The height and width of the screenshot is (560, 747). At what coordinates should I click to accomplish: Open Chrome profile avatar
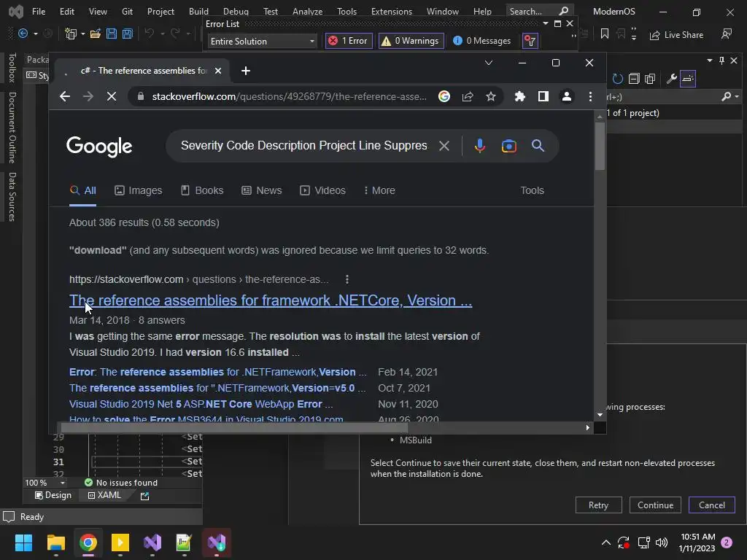click(566, 97)
